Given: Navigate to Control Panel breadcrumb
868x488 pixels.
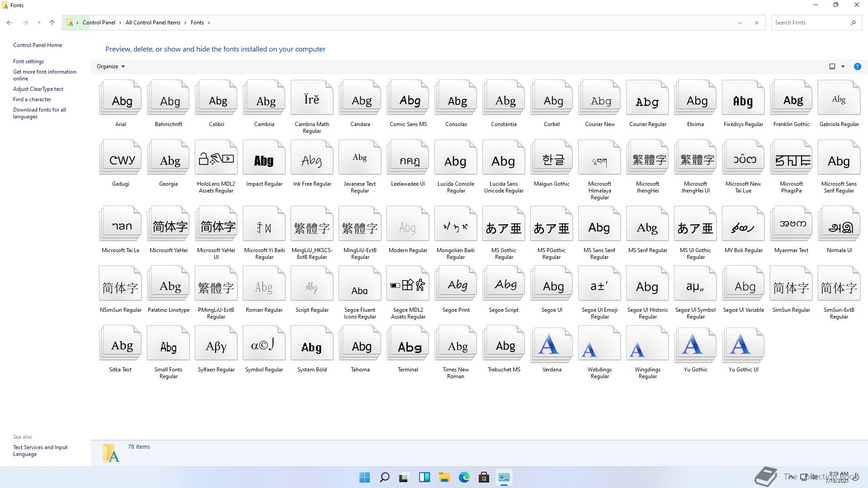Looking at the screenshot, I should (x=99, y=23).
